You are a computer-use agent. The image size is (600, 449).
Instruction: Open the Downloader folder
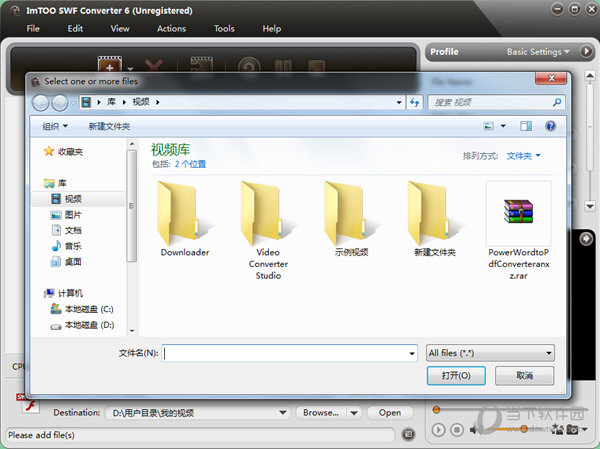(184, 219)
